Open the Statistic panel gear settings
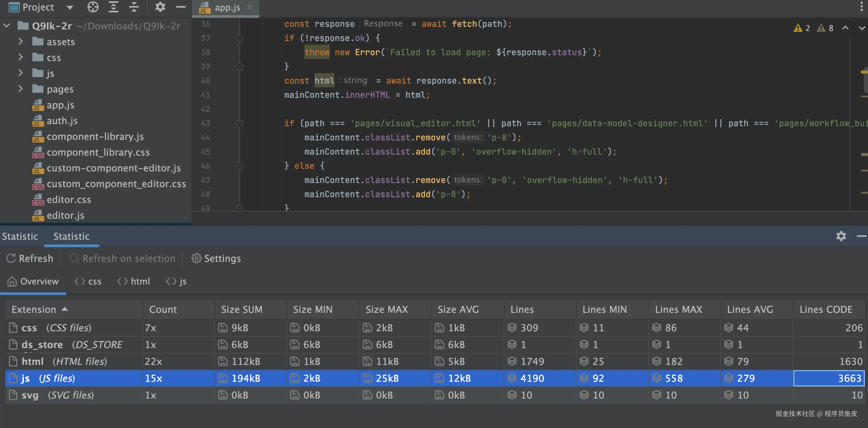 841,236
